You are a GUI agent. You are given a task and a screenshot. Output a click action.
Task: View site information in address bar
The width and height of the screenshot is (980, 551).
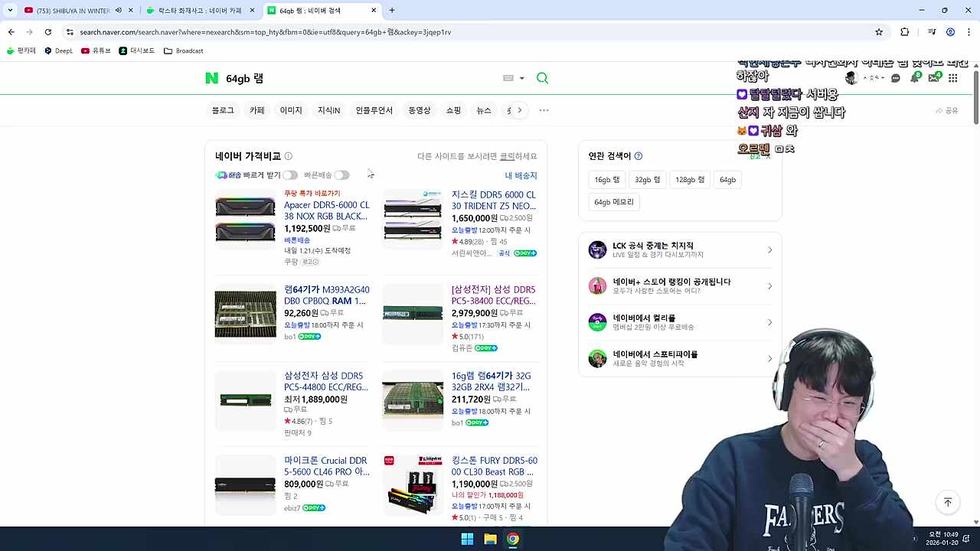70,32
